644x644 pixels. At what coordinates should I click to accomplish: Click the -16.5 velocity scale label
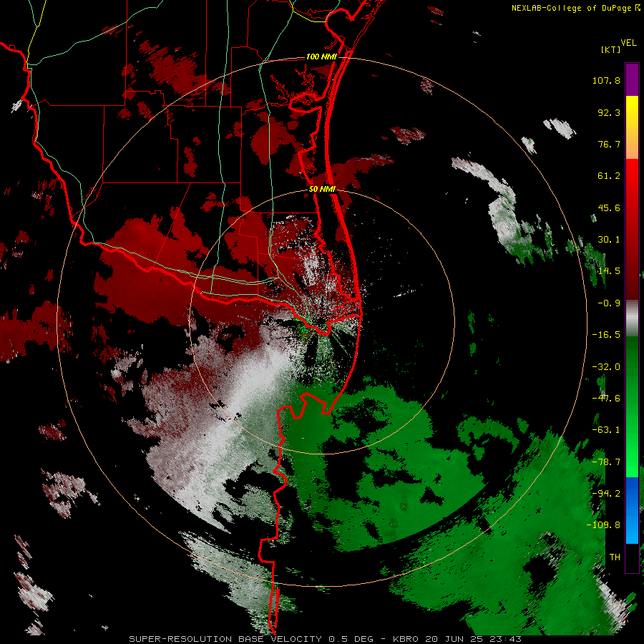606,335
